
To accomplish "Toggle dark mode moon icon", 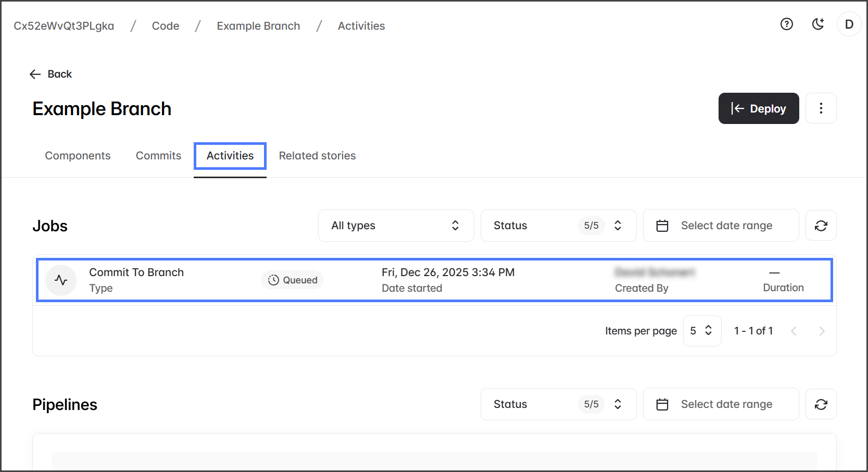I will click(818, 24).
